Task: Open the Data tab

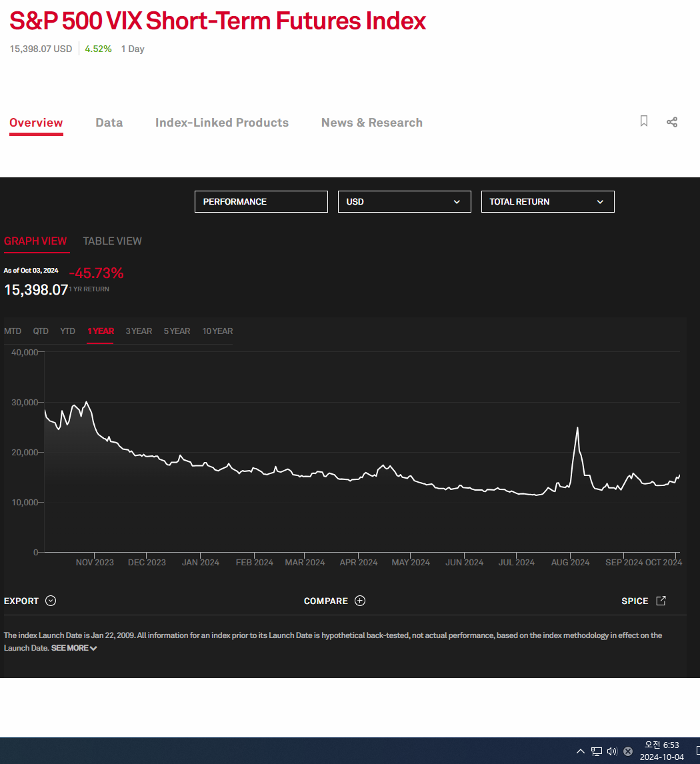Action: coord(109,122)
